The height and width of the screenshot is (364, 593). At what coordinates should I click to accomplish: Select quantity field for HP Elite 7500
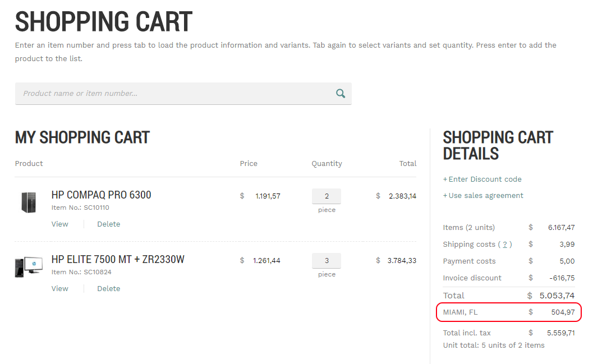click(x=327, y=260)
